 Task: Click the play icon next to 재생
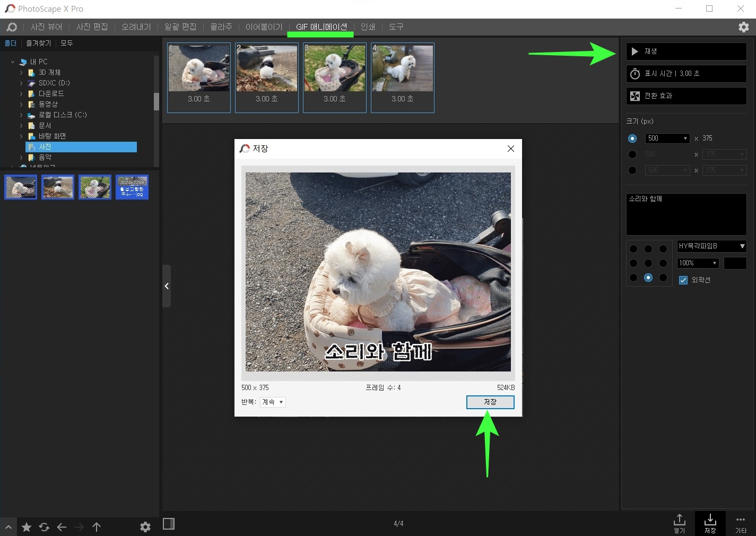click(x=635, y=51)
